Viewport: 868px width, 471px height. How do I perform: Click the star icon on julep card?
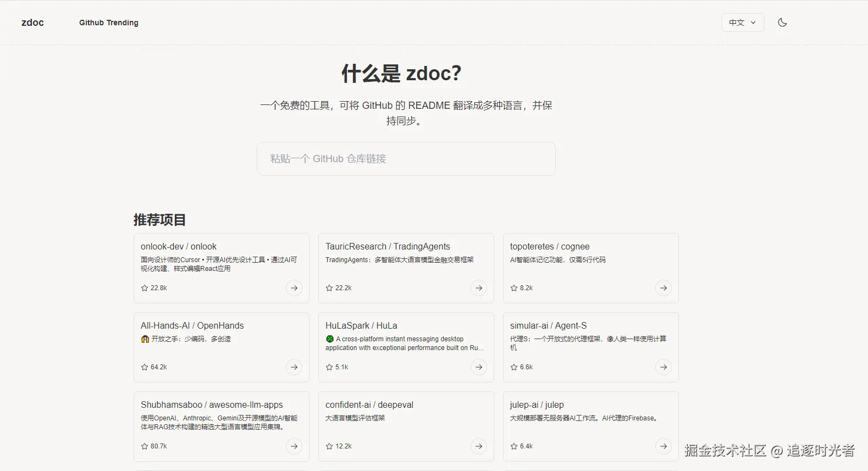point(514,446)
